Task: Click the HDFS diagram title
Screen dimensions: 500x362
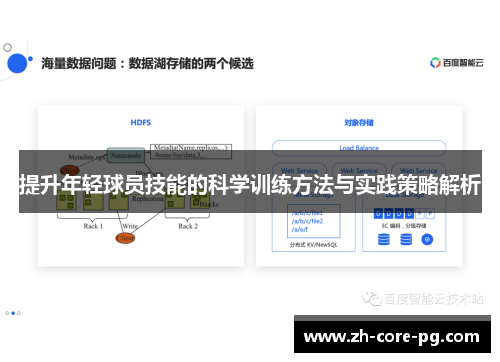Action: tap(141, 122)
